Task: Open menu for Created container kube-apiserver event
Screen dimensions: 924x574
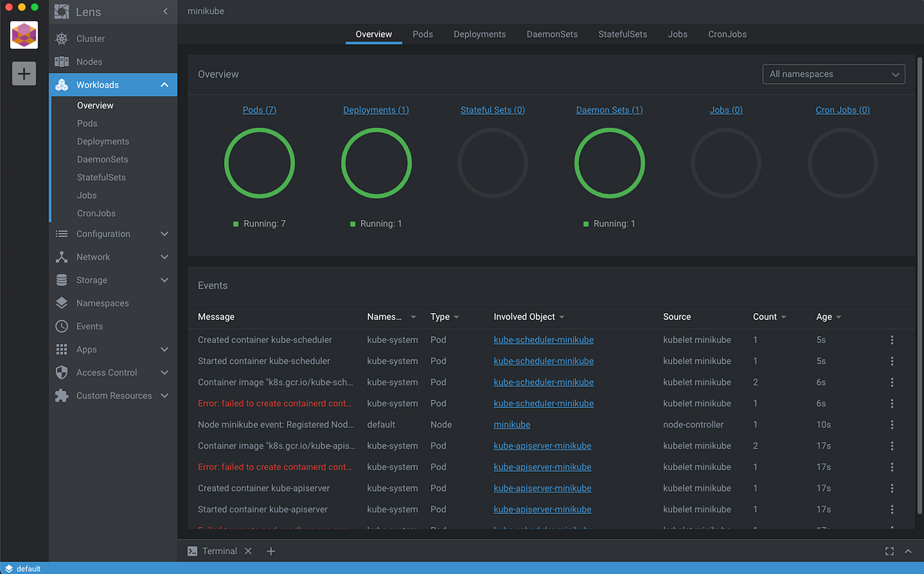Action: coord(892,488)
